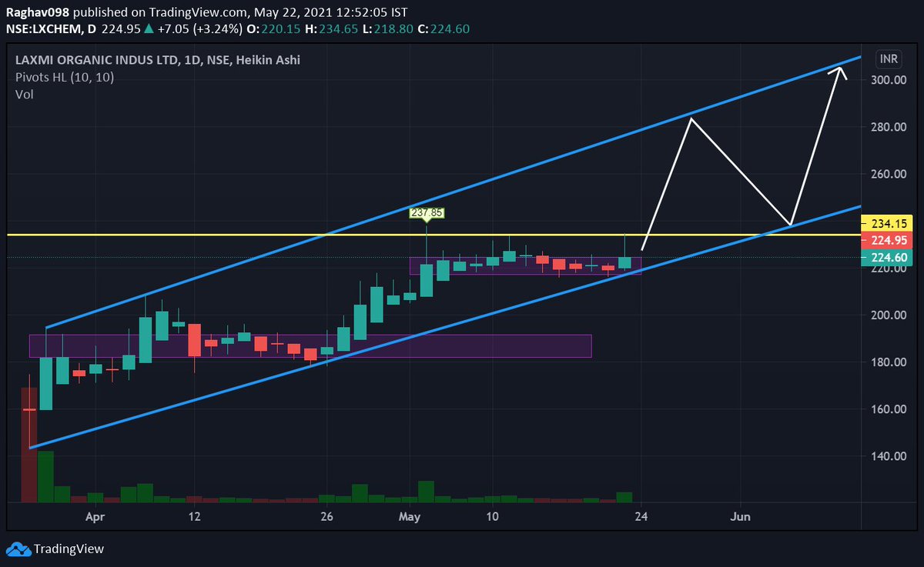Click the 280.00 price axis label
This screenshot has width=924, height=567.
coord(887,127)
